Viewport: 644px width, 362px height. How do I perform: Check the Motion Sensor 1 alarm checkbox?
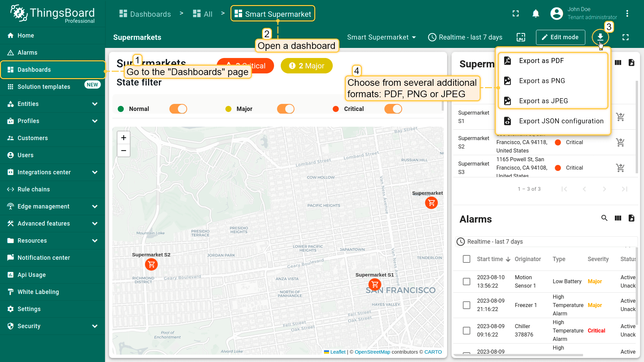pos(466,282)
